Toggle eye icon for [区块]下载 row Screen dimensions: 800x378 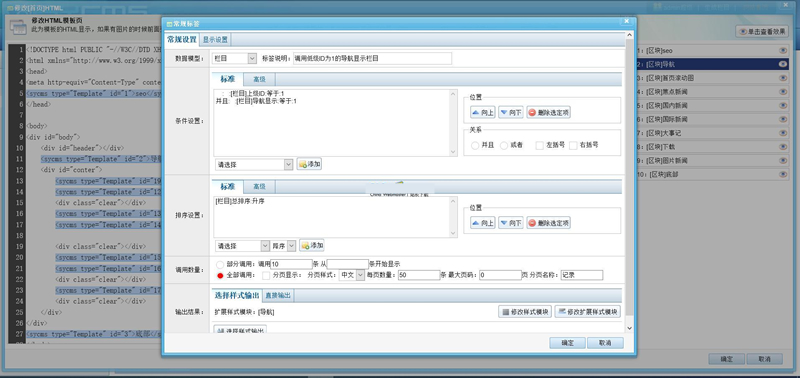tap(783, 147)
